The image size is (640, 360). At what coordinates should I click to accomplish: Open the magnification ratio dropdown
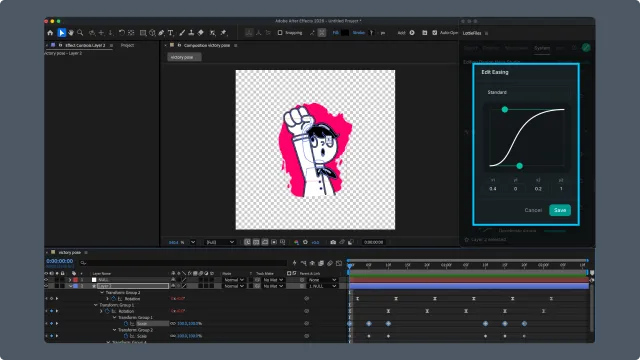coord(193,242)
